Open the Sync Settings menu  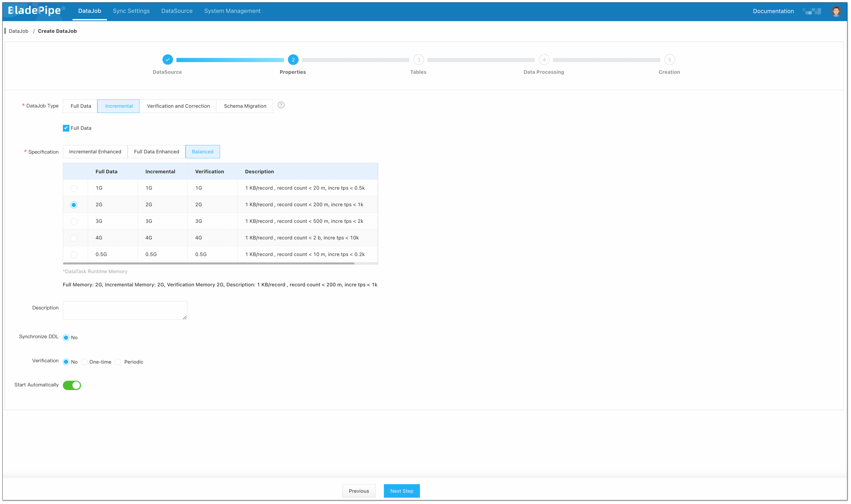tap(131, 11)
